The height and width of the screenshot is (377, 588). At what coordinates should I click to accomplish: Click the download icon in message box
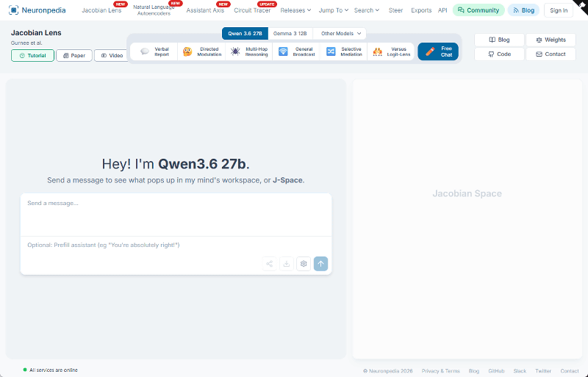tap(287, 264)
